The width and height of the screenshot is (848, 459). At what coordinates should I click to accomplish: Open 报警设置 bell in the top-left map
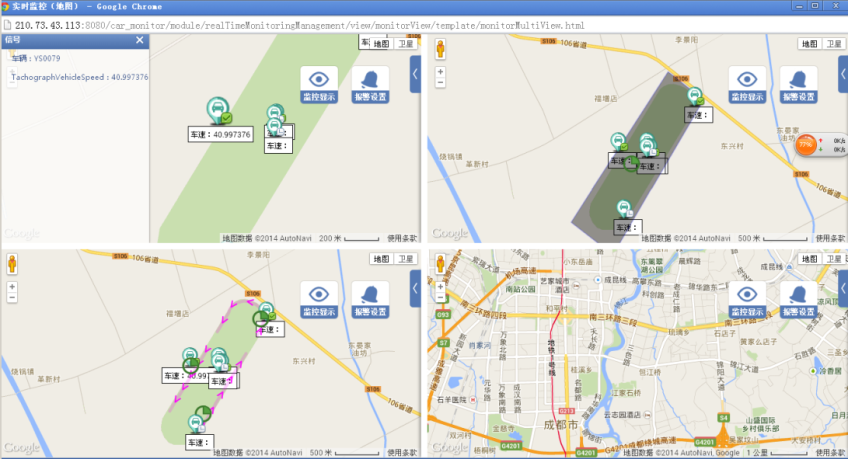click(x=370, y=85)
